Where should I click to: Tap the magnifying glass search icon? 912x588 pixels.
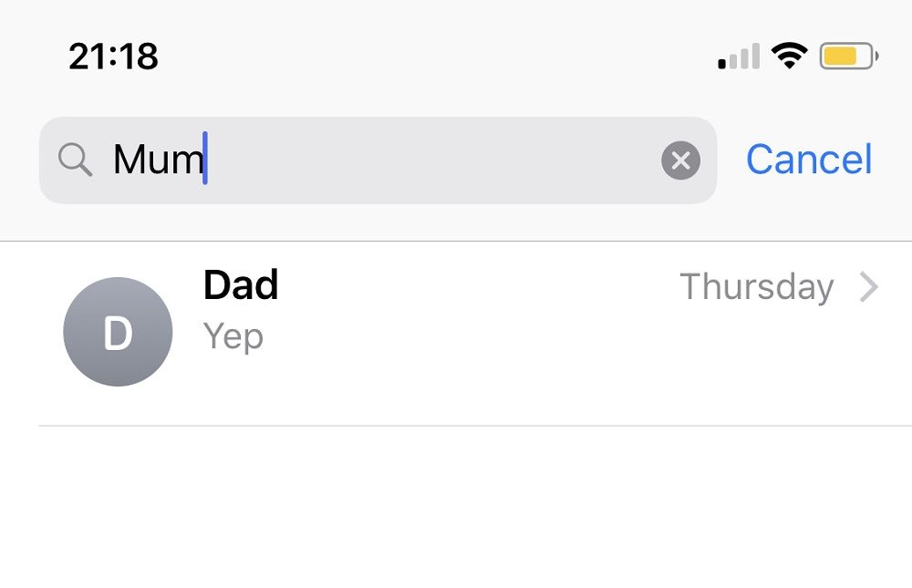pyautogui.click(x=75, y=160)
